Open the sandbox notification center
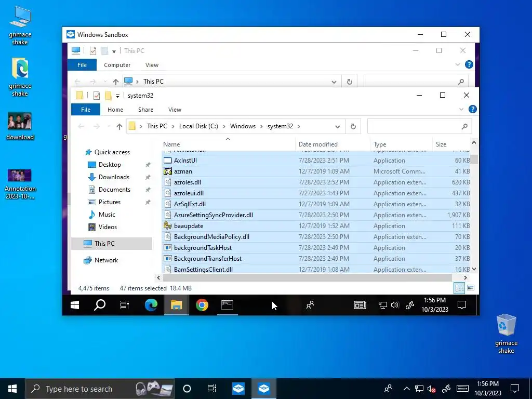Image resolution: width=532 pixels, height=399 pixels. point(462,305)
